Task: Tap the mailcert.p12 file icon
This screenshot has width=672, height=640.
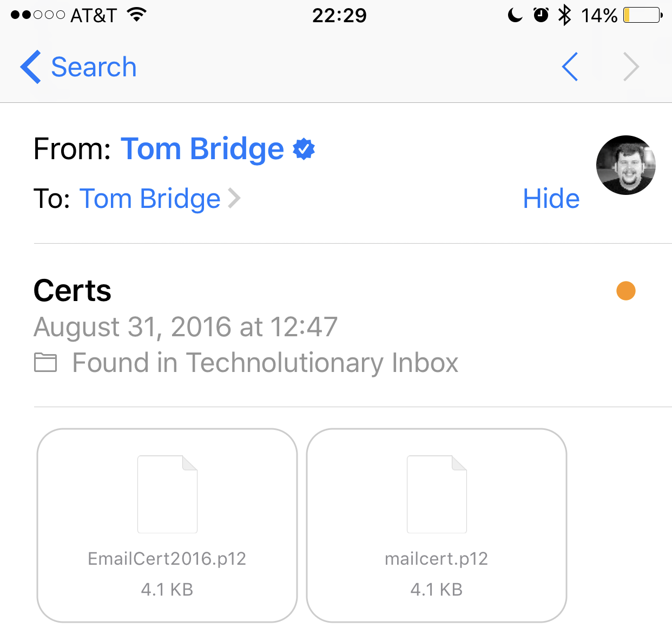Action: click(437, 494)
